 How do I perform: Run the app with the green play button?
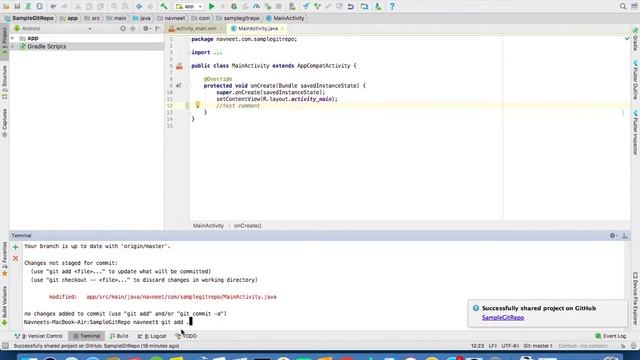(x=211, y=7)
